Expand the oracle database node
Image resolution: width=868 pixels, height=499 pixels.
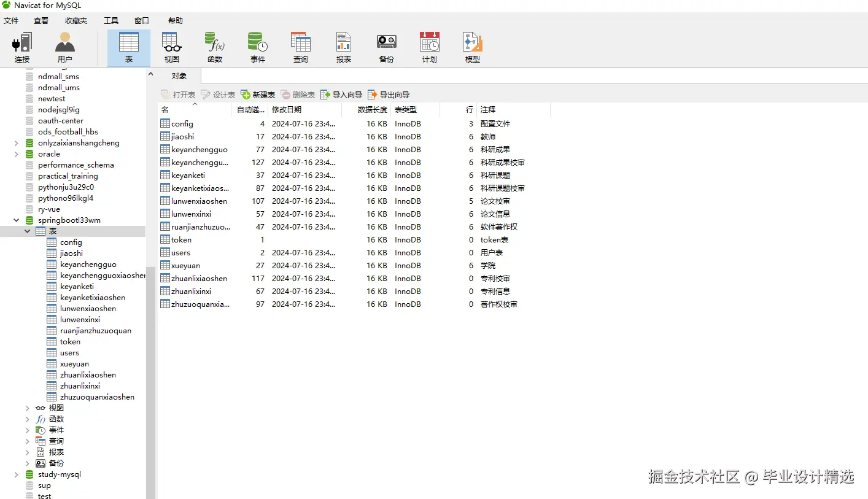[x=17, y=154]
